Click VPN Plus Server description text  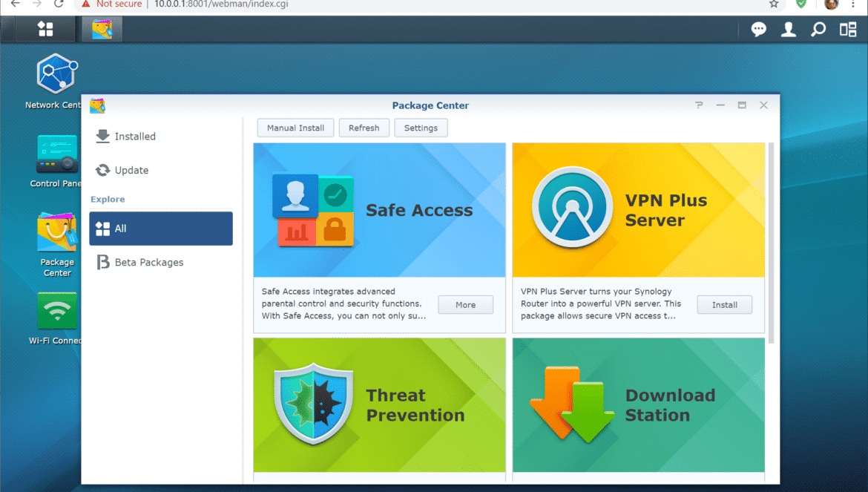coord(601,304)
